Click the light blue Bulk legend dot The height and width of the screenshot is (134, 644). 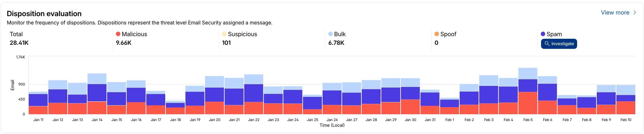331,34
